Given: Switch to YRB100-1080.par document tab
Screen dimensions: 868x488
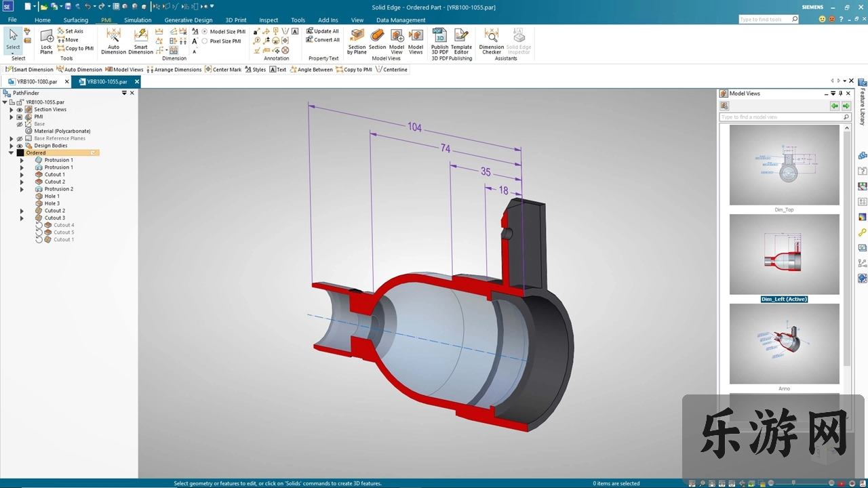Looking at the screenshot, I should pos(37,81).
